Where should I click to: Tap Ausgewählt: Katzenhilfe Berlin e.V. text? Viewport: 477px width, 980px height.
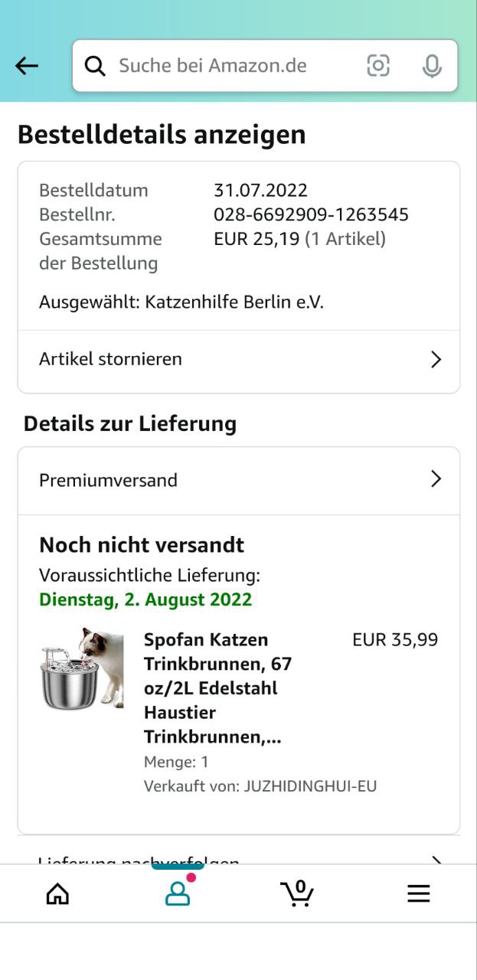coord(181,302)
